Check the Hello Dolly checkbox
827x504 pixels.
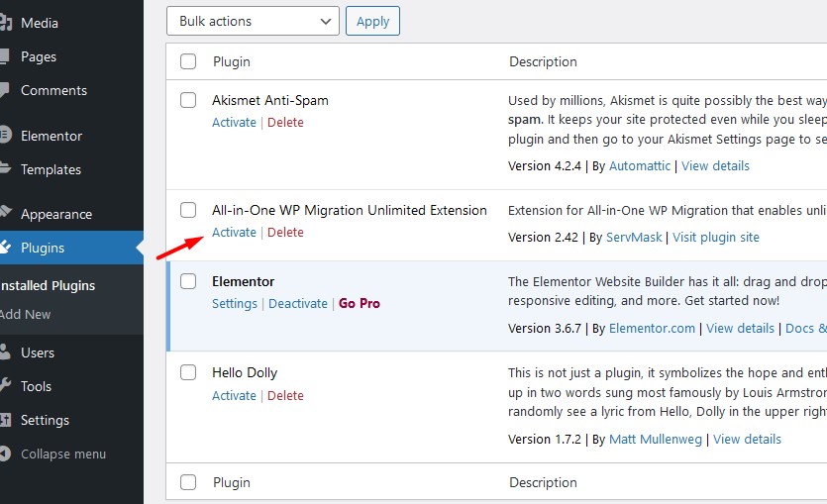pos(188,372)
